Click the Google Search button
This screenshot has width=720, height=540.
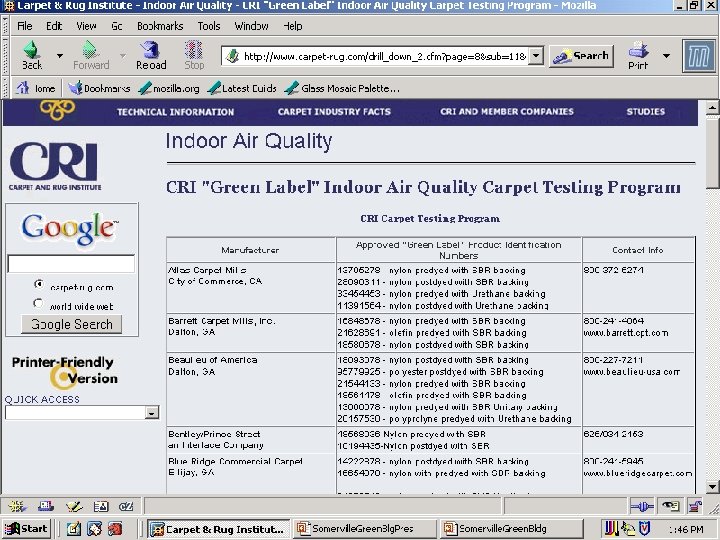pos(72,324)
